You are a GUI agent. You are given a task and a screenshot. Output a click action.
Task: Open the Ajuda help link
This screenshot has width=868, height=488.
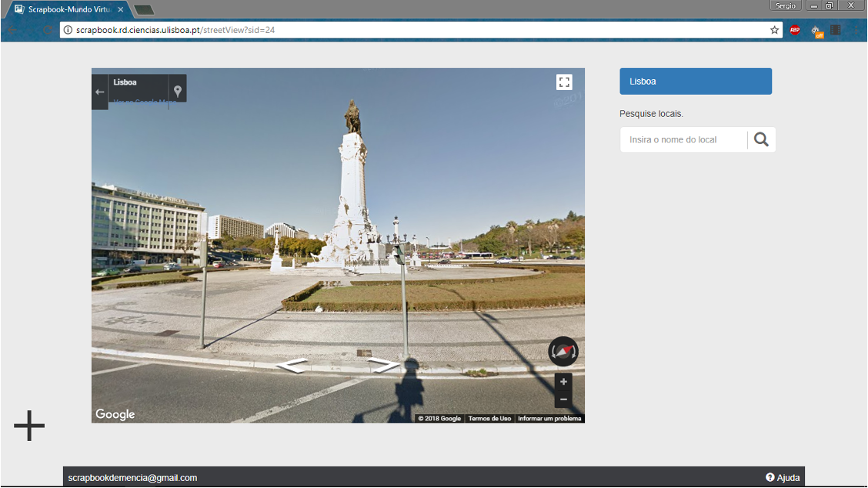click(783, 478)
